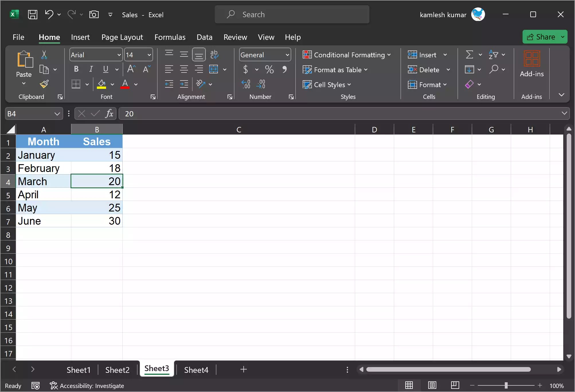Click the Increase Decimal icon
This screenshot has height=392, width=575.
pos(246,84)
